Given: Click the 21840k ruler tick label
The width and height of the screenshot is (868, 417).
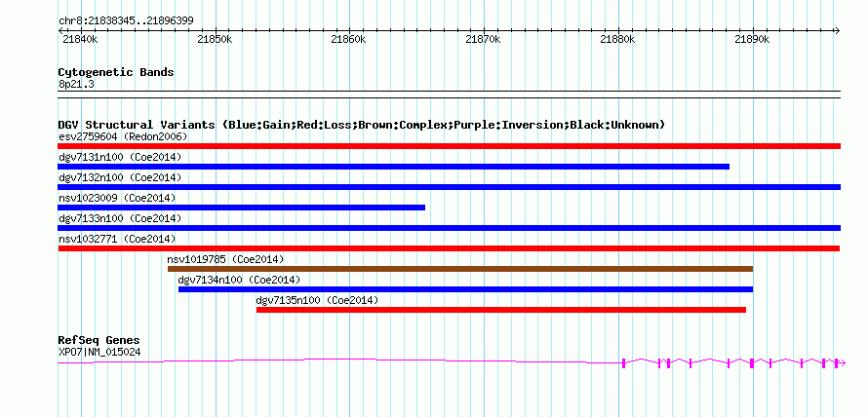Looking at the screenshot, I should click(x=81, y=39).
